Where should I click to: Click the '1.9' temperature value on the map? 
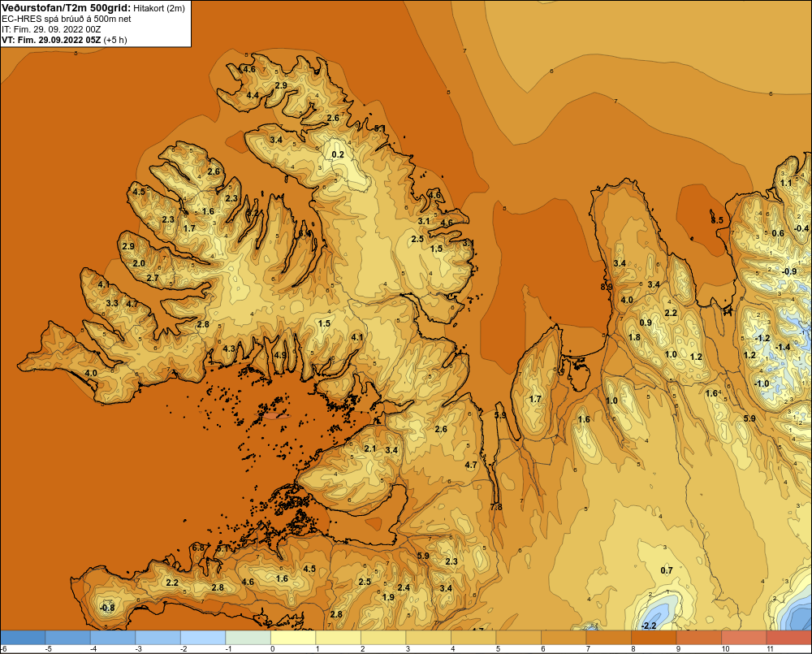(x=388, y=597)
